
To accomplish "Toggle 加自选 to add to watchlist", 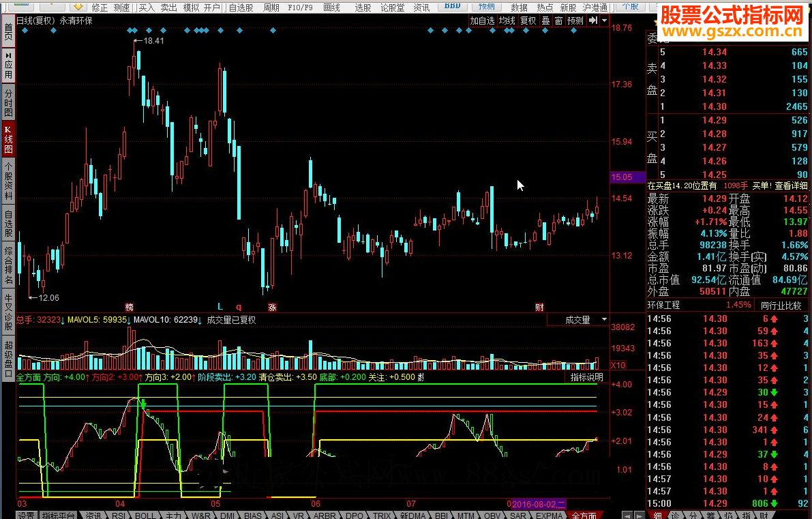I will (482, 20).
